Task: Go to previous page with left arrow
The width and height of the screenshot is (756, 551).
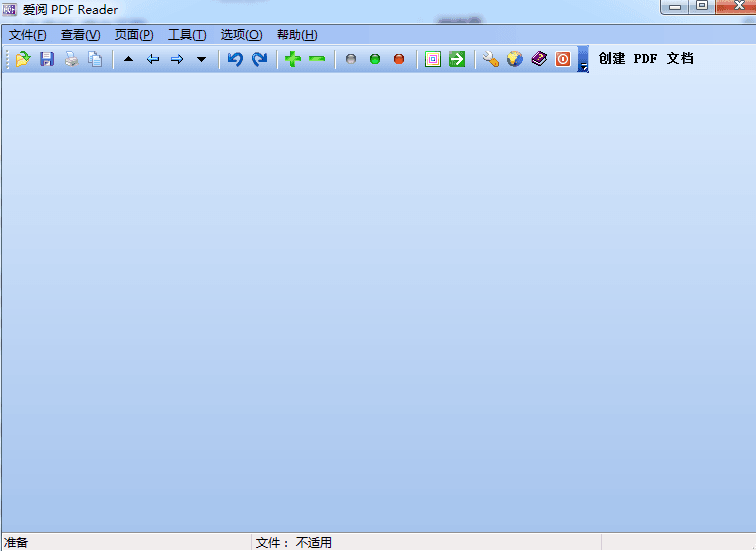Action: coord(153,59)
